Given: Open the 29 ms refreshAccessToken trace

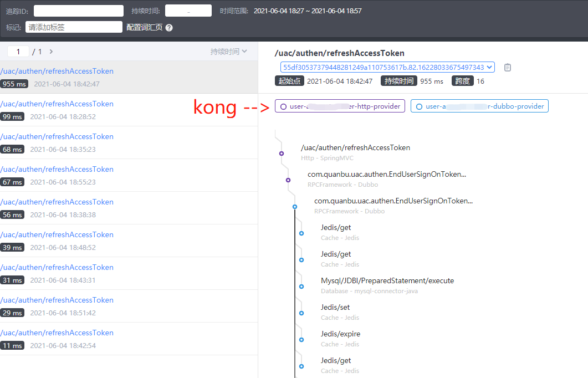Looking at the screenshot, I should [x=129, y=306].
